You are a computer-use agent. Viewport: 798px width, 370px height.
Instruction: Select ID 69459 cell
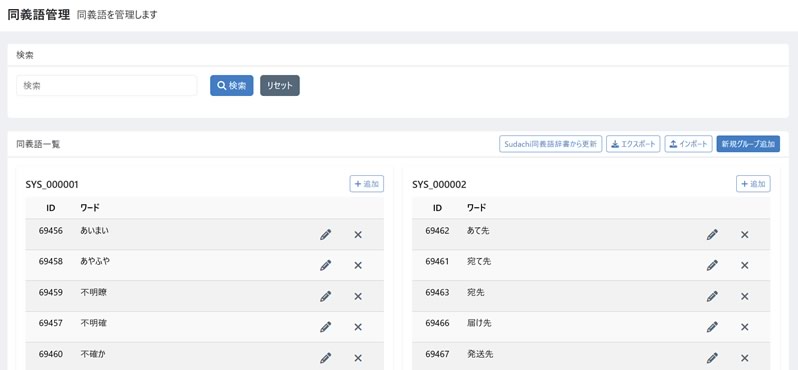tap(51, 292)
